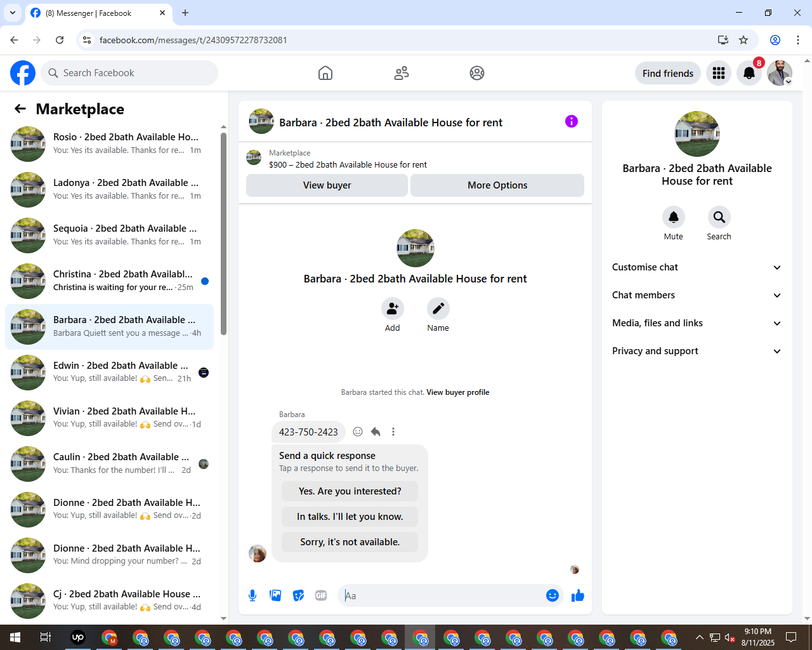812x650 pixels.
Task: Open the Edwin conversation
Action: point(109,373)
